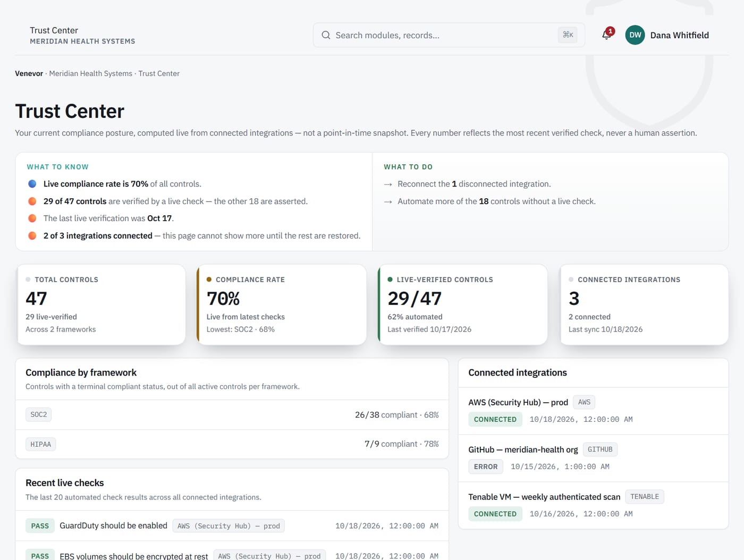Click the Recent live checks heading
The width and height of the screenshot is (744, 560).
click(65, 482)
